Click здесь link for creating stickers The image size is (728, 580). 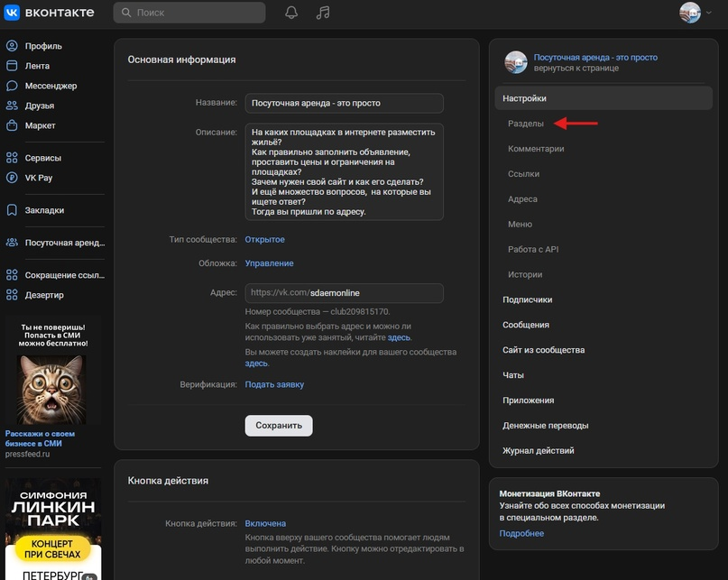pyautogui.click(x=256, y=364)
